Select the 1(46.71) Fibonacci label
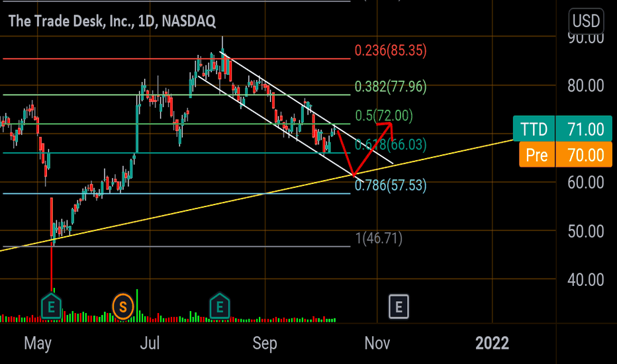Screen dimensions: 617x364 coord(379,238)
